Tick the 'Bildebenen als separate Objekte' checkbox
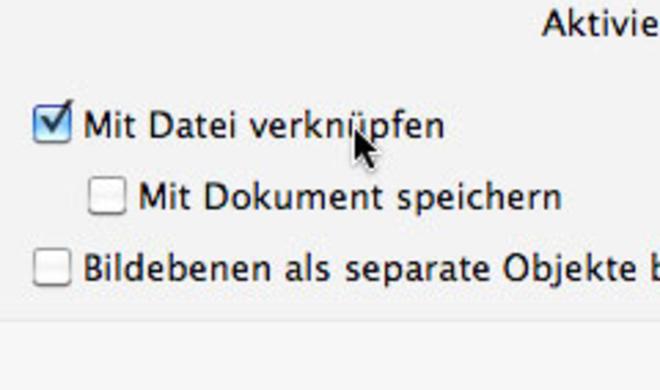The width and height of the screenshot is (660, 390). (x=52, y=268)
